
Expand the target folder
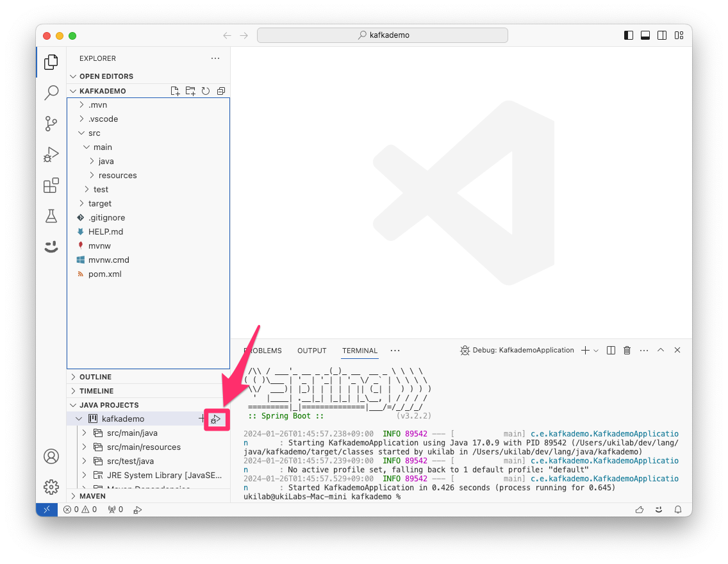(149, 204)
